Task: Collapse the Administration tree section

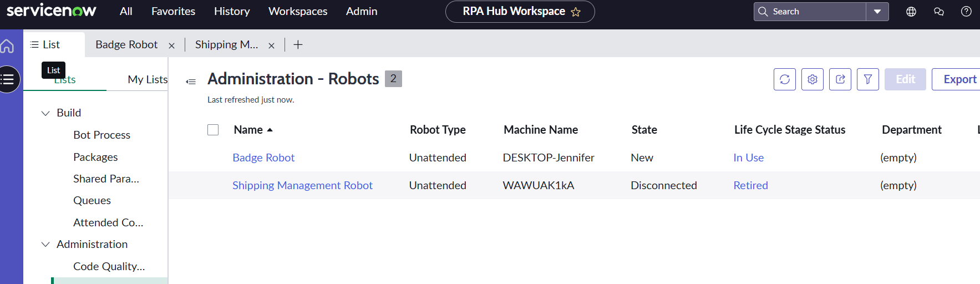Action: 45,245
